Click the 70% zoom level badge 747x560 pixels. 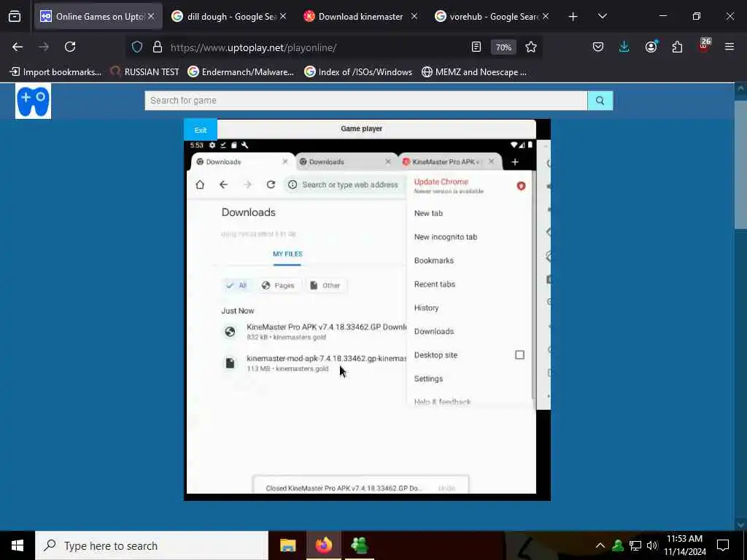(503, 47)
